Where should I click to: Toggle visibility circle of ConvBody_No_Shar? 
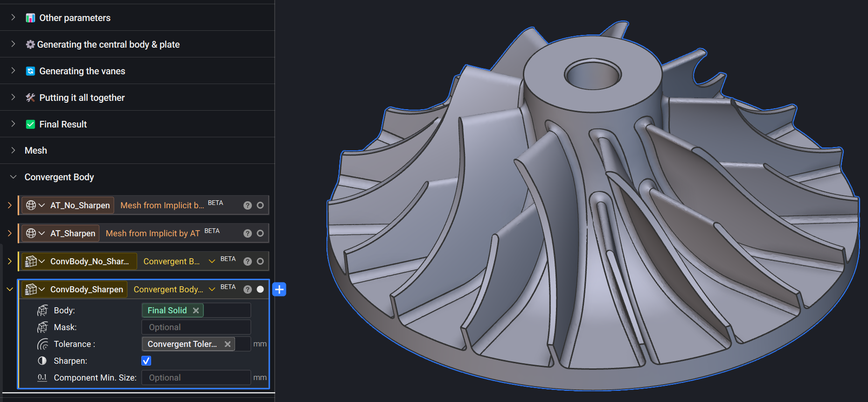260,261
